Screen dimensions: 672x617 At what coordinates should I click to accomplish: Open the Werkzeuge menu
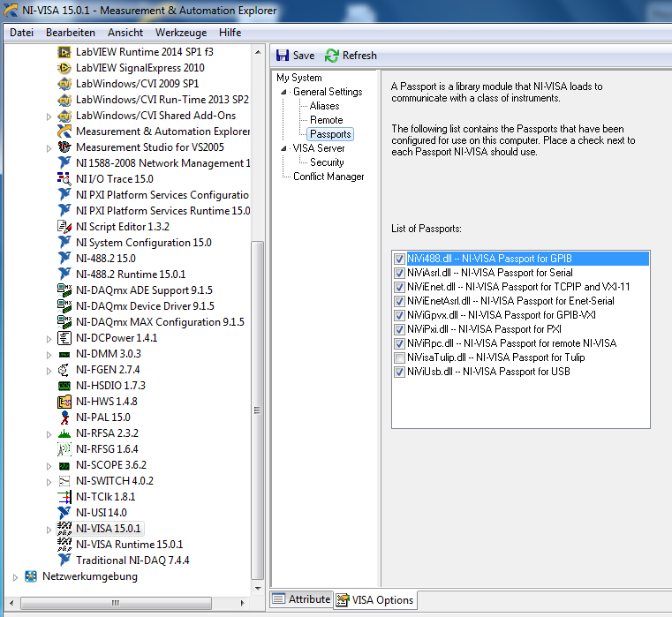pos(181,33)
